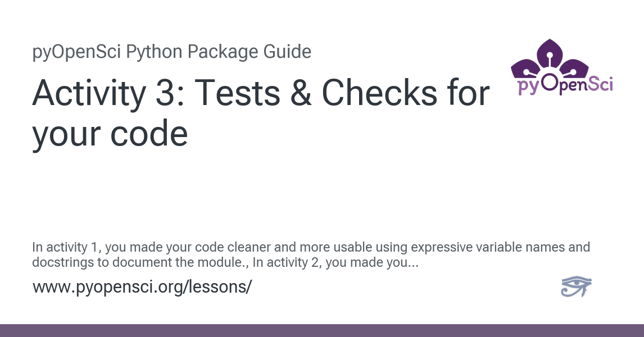The width and height of the screenshot is (644, 337).
Task: Click the 'pyOpenSci Python Package Guide' site name
Action: pos(172,52)
